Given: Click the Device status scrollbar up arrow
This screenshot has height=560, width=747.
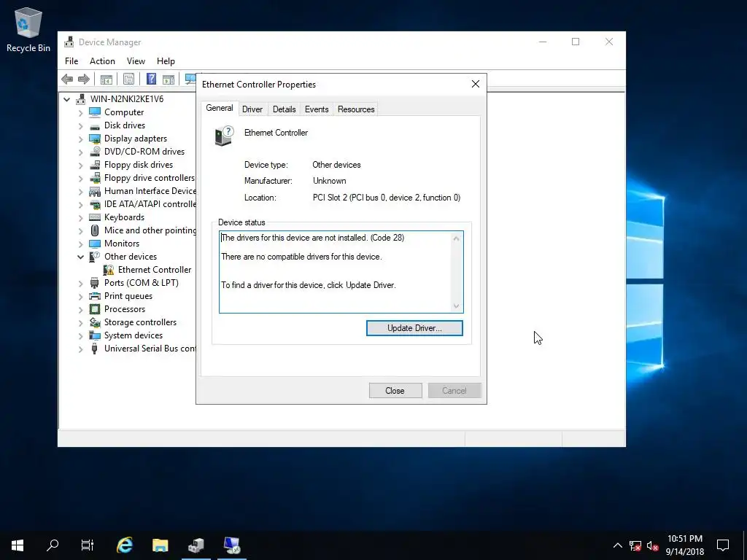Looking at the screenshot, I should (457, 238).
